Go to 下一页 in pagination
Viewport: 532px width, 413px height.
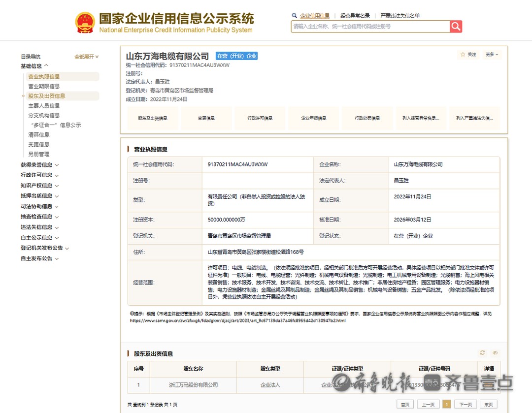point(465,404)
